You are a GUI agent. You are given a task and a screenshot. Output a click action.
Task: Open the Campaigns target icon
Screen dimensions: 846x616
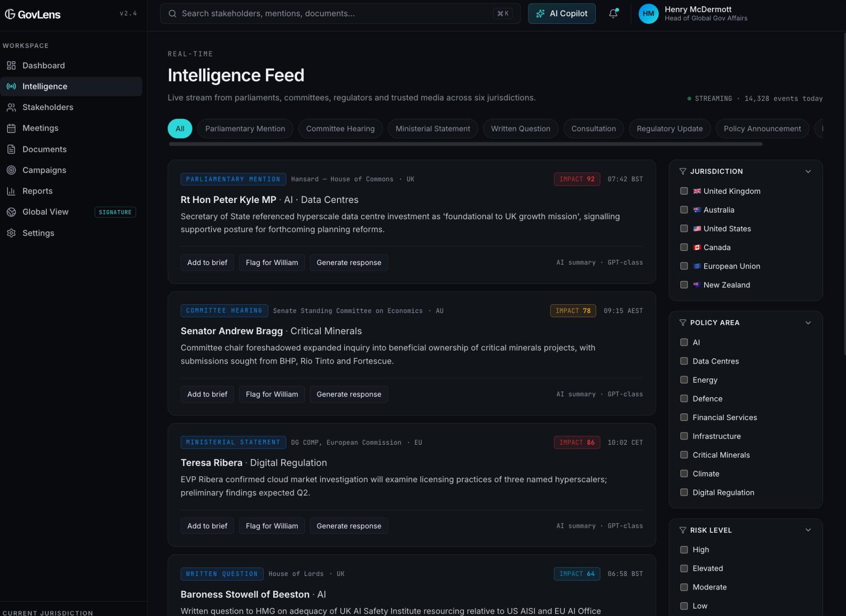pos(11,170)
